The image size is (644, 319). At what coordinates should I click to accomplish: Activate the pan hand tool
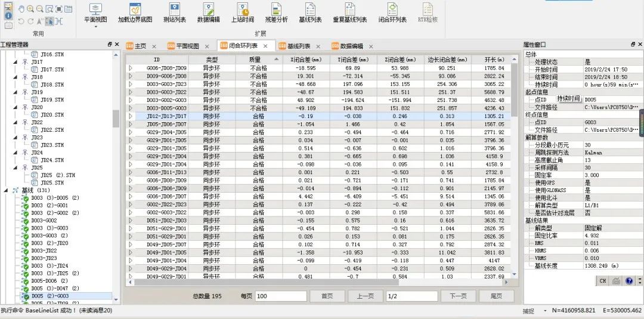[x=21, y=9]
